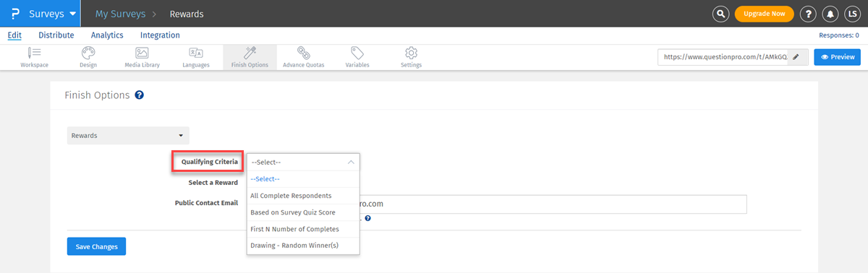Open the Surveys product dropdown
The width and height of the screenshot is (868, 273).
52,14
